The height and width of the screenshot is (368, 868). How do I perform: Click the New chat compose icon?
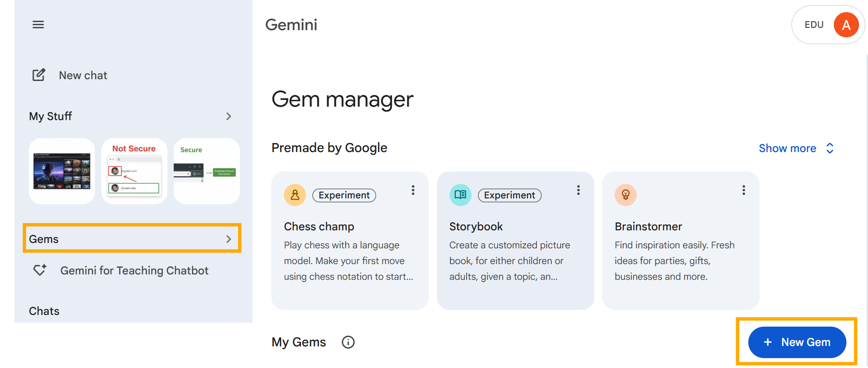click(x=39, y=75)
